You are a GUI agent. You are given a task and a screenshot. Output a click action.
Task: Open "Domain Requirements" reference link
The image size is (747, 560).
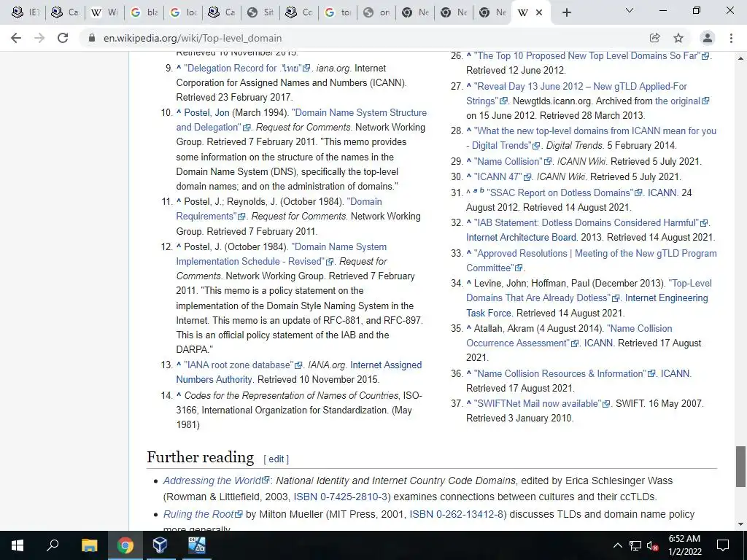[x=279, y=209]
